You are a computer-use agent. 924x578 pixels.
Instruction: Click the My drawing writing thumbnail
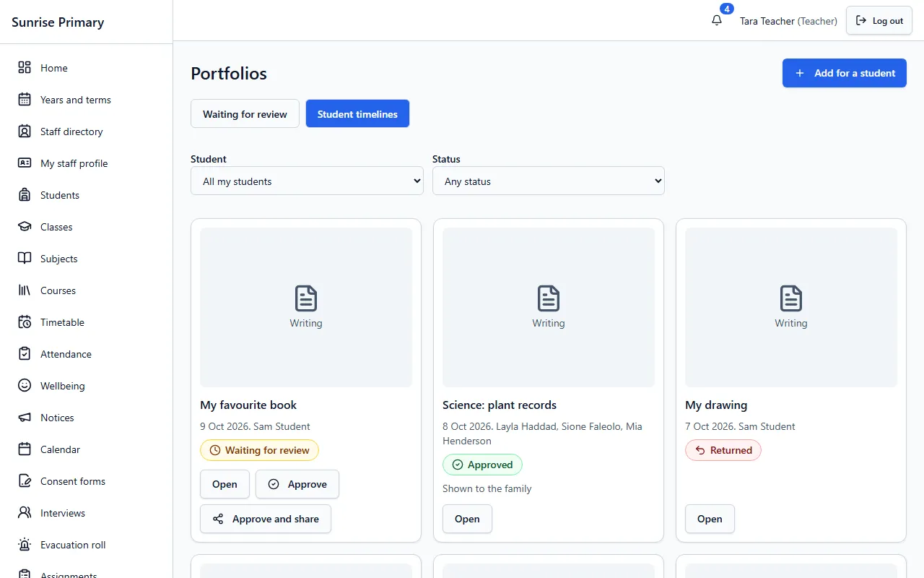click(791, 307)
